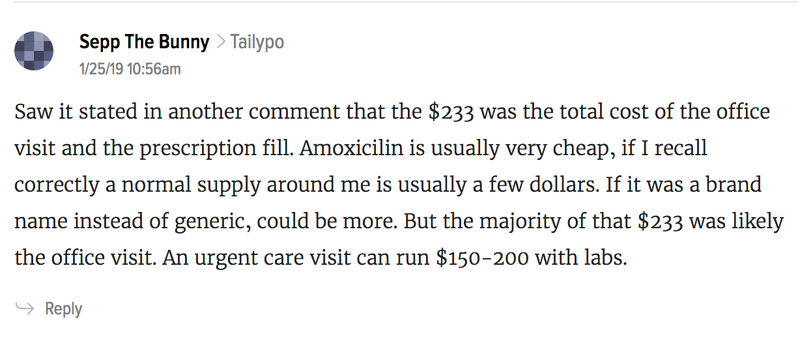Open Sepp The Bunny's avatar image

tap(34, 50)
